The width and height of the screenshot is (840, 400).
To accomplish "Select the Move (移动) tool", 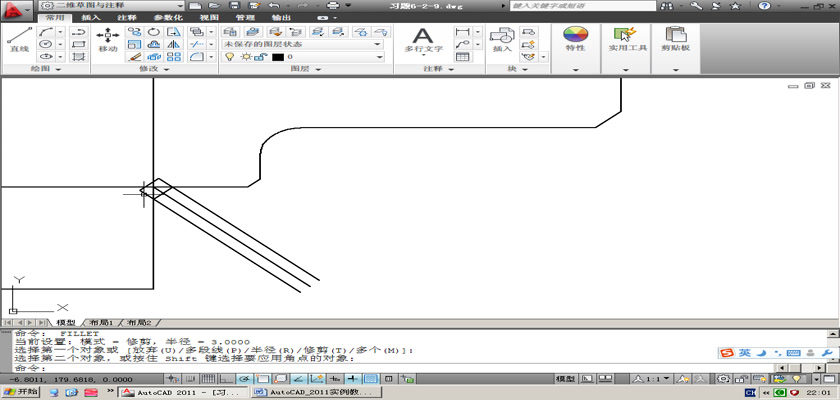I will click(108, 40).
